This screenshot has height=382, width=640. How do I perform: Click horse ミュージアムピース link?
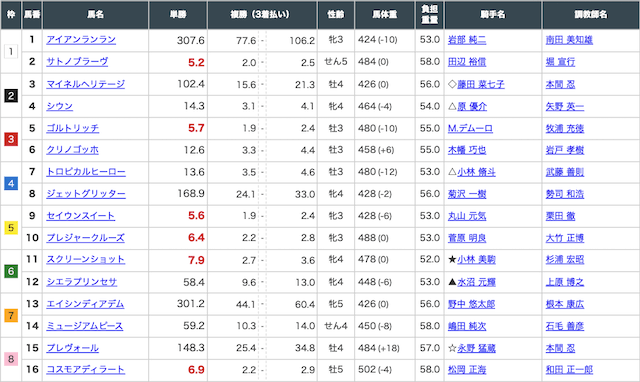84,326
